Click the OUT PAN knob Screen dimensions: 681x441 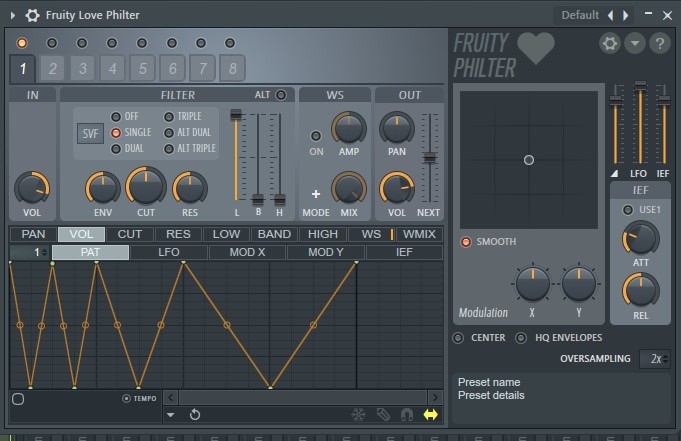[397, 129]
